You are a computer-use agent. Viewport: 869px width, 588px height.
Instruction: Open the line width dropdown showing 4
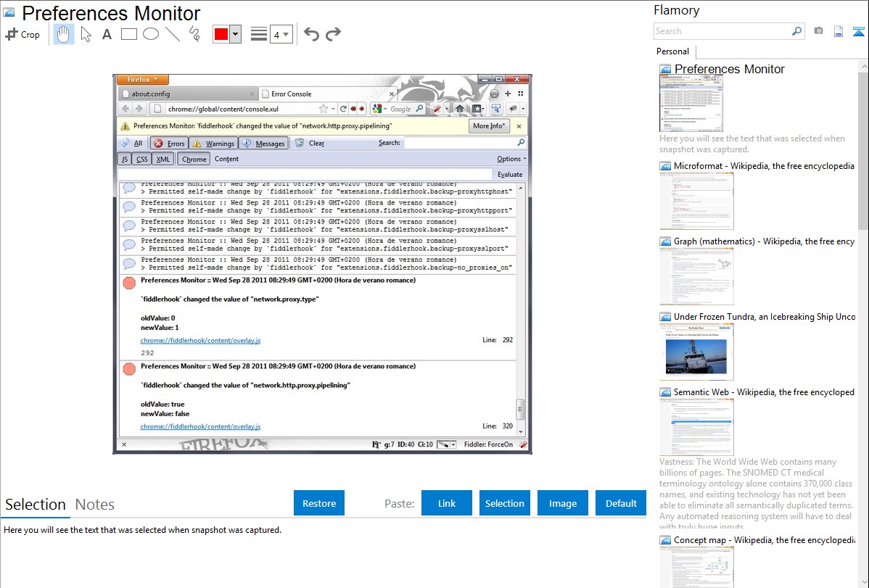[x=281, y=34]
